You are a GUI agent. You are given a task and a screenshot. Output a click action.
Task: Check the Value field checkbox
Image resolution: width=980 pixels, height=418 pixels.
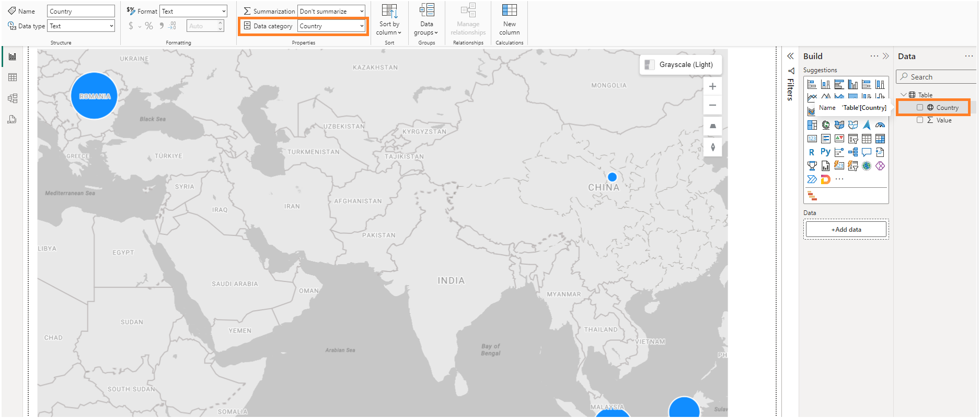click(x=920, y=120)
